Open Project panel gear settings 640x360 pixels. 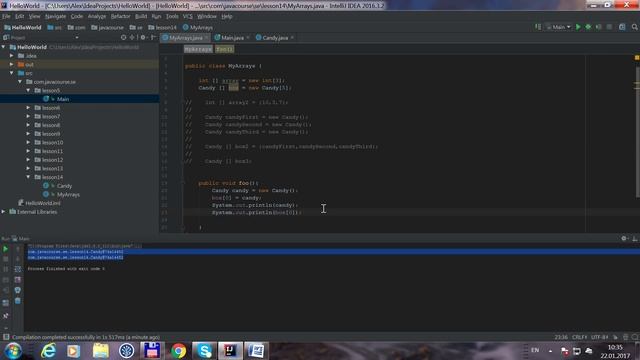(x=143, y=38)
